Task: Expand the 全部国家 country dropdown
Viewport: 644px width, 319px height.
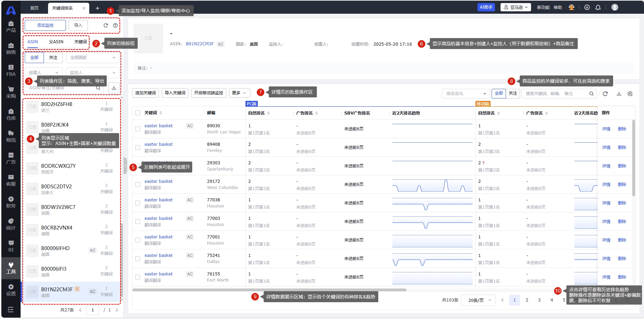Action: [x=93, y=58]
